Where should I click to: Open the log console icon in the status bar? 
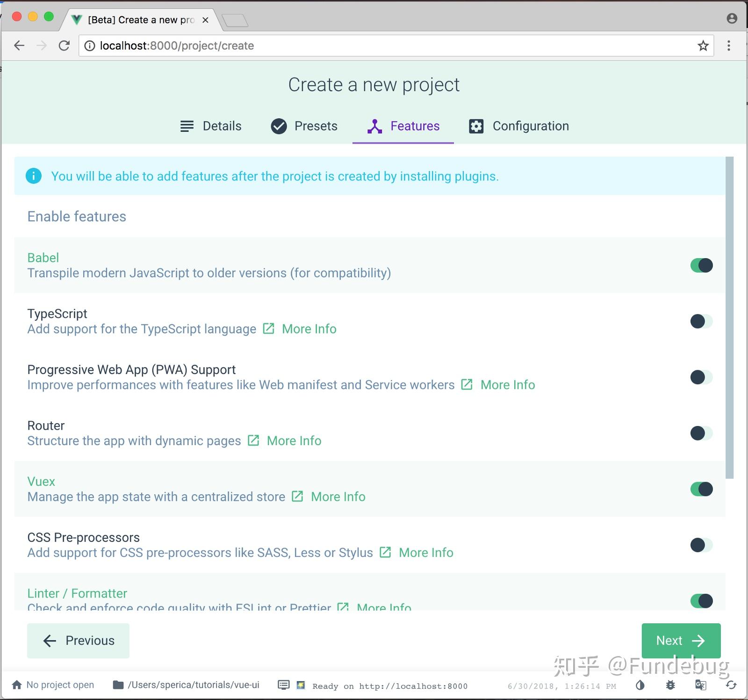tap(284, 685)
